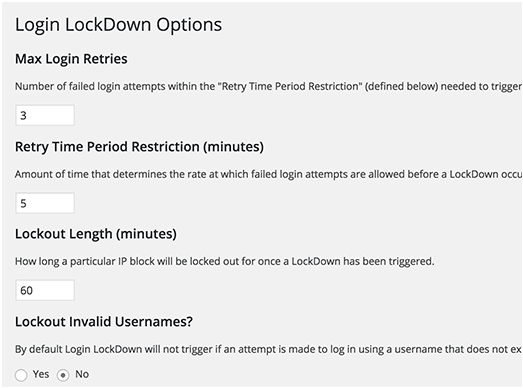
Task: Click the Retry Time Period Restriction (minutes) heading
Action: coord(139,147)
